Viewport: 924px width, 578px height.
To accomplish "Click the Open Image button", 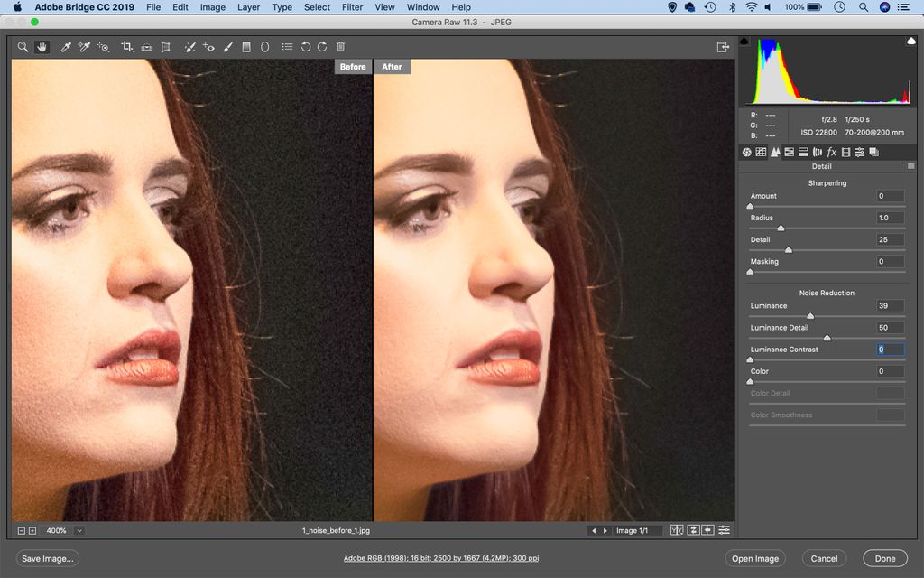I will point(755,558).
